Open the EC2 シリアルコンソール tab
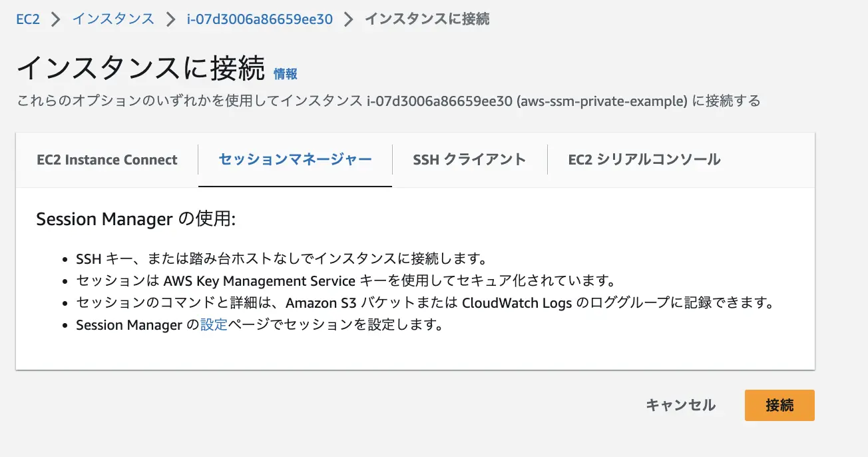The image size is (868, 457). click(643, 160)
